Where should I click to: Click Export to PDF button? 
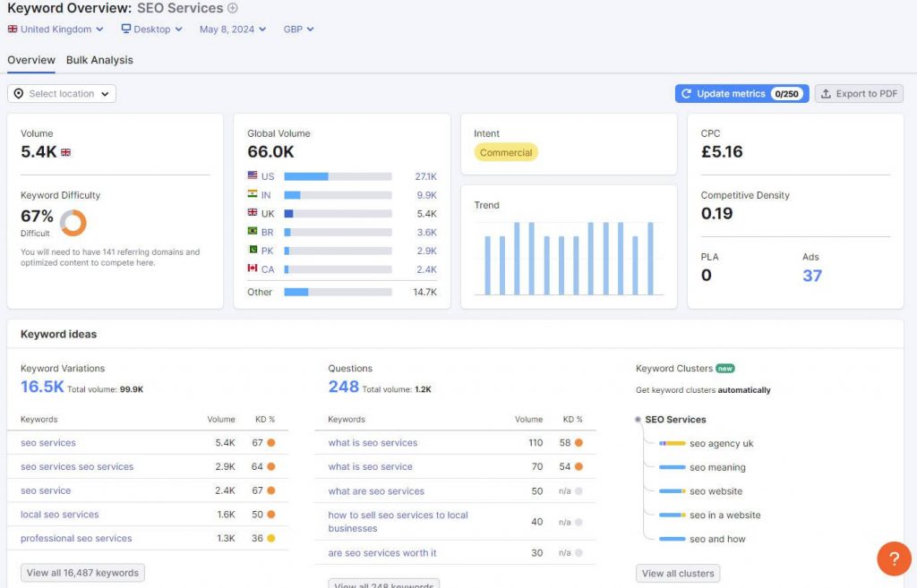859,94
